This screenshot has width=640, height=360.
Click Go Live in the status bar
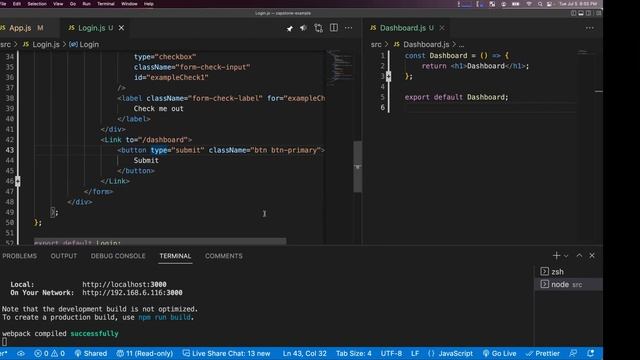pyautogui.click(x=499, y=353)
